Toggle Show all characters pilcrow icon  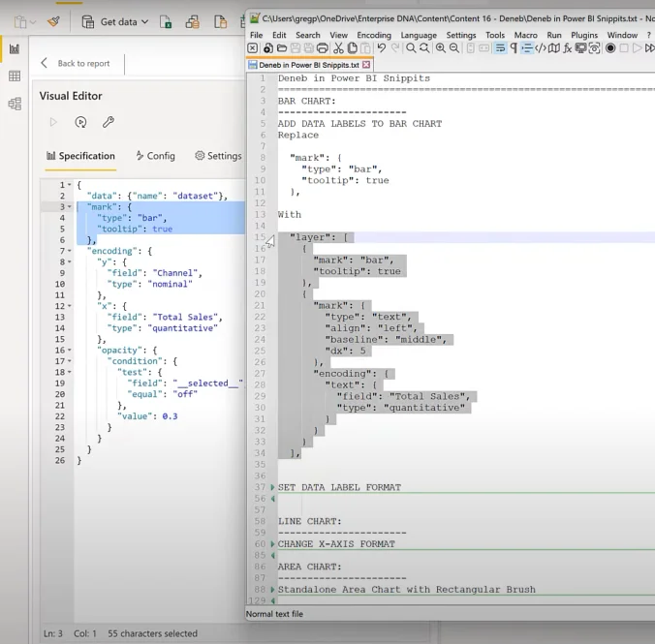tap(514, 48)
